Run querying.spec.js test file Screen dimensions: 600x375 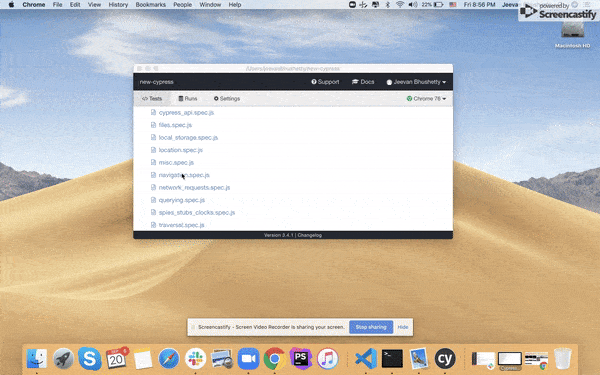182,200
